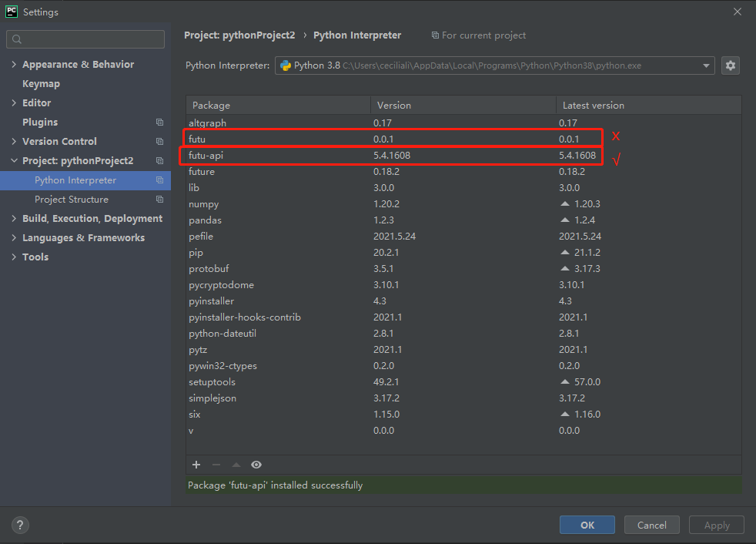Click the icon beside Project Structure

coord(159,200)
